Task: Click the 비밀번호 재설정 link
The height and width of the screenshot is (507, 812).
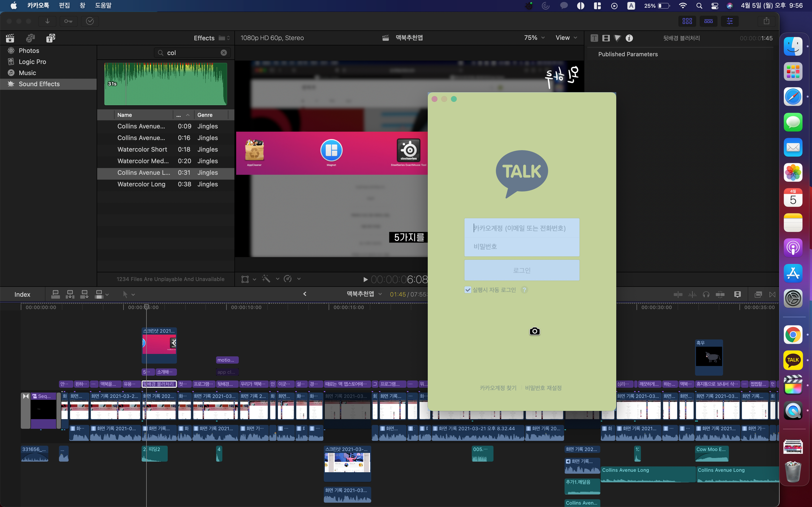Action: (543, 388)
